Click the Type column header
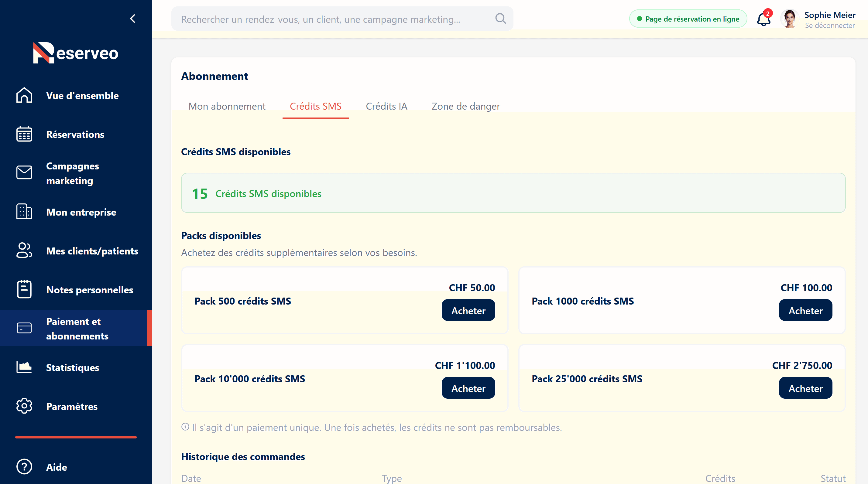This screenshot has width=868, height=484. pos(392,478)
